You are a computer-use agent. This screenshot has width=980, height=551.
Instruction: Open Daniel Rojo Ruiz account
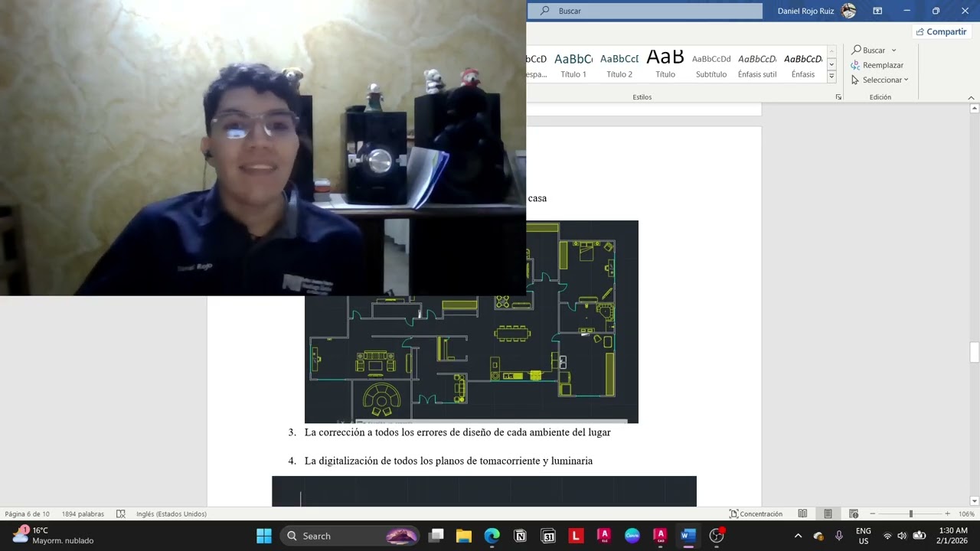805,11
